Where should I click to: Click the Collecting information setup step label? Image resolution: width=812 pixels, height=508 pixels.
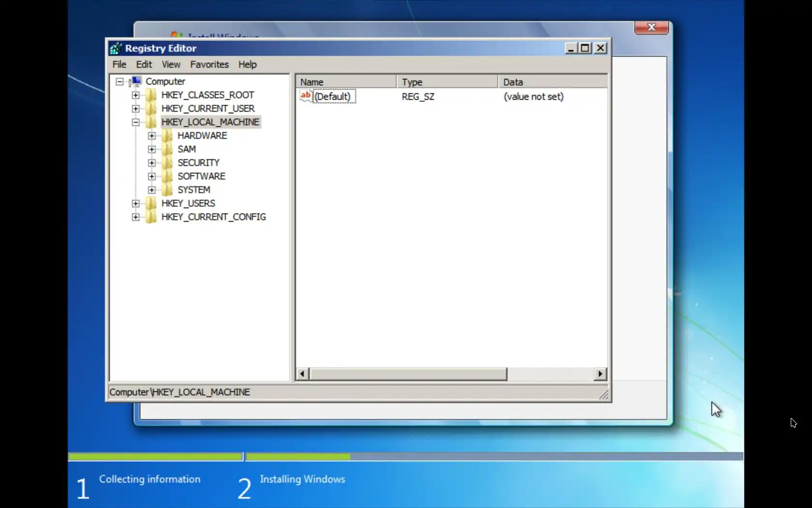click(x=150, y=479)
